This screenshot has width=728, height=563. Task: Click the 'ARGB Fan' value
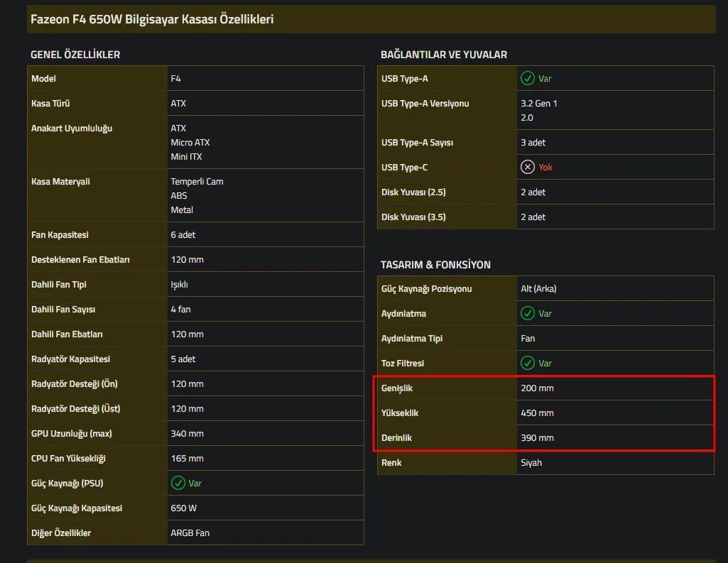point(190,533)
